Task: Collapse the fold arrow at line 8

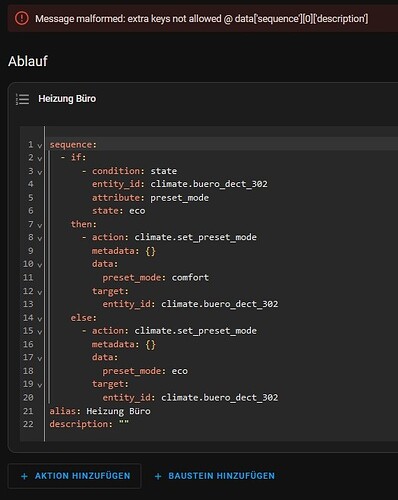Action: click(40, 239)
